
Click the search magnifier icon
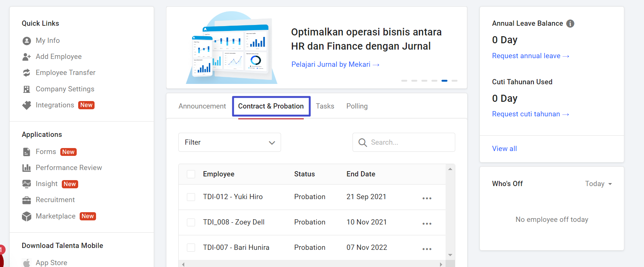(363, 142)
